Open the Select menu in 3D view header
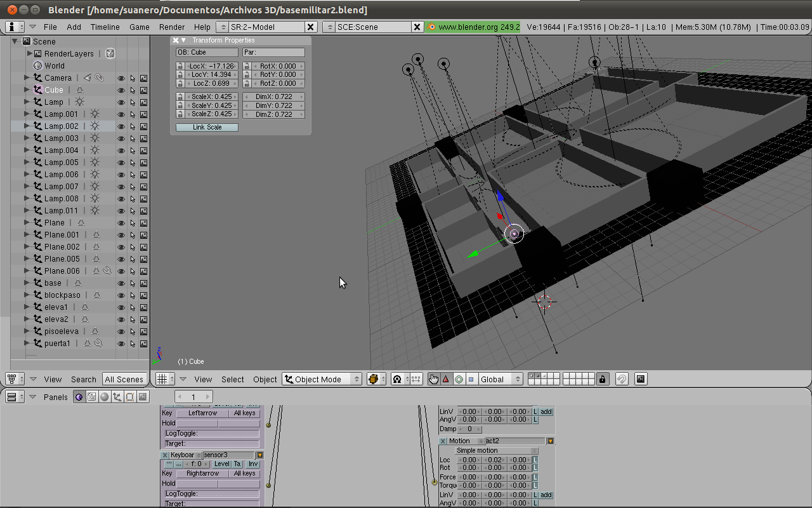Screen dimensions: 812x508 click(x=232, y=379)
